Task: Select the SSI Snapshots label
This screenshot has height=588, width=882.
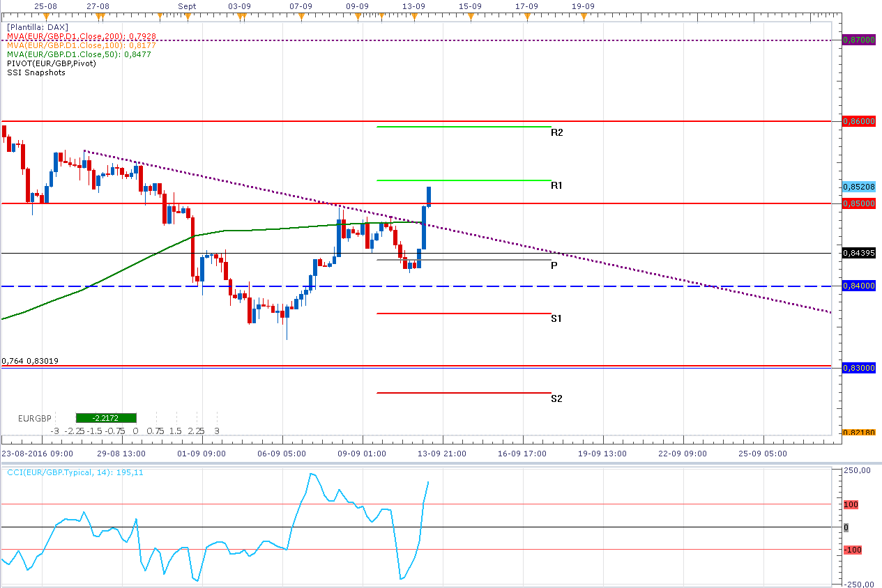Action: [x=36, y=72]
